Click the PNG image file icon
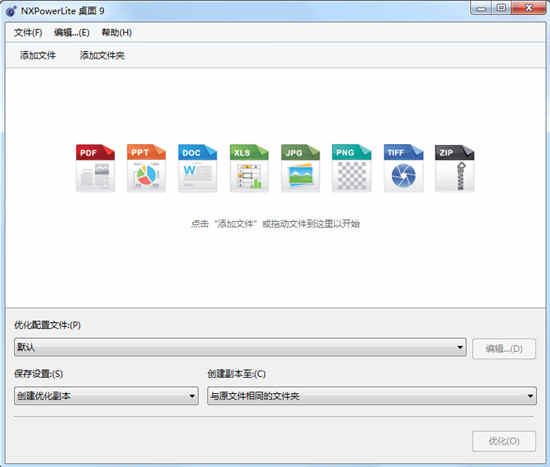The height and width of the screenshot is (467, 550). click(x=351, y=168)
